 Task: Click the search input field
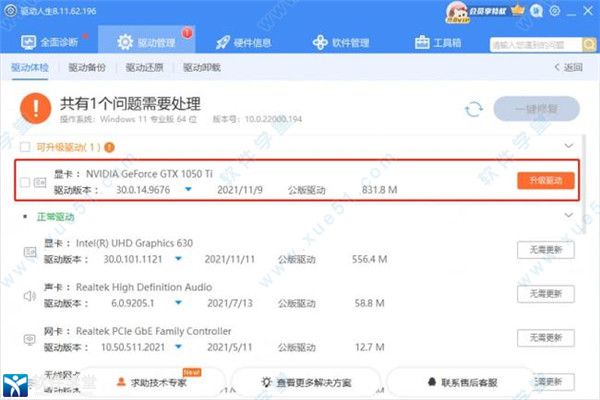(x=536, y=45)
